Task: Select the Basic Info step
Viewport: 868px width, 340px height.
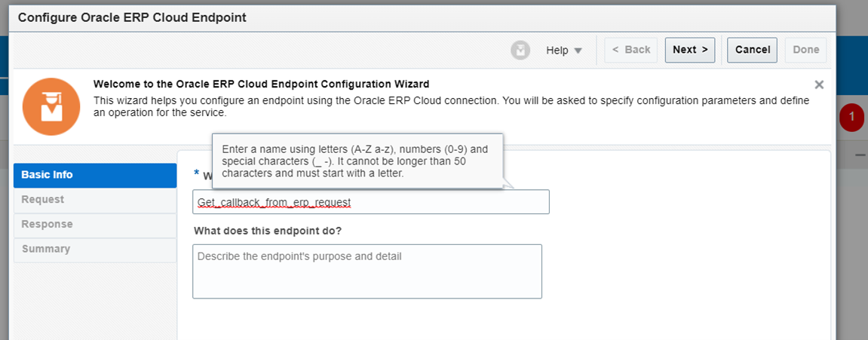Action: coord(95,175)
